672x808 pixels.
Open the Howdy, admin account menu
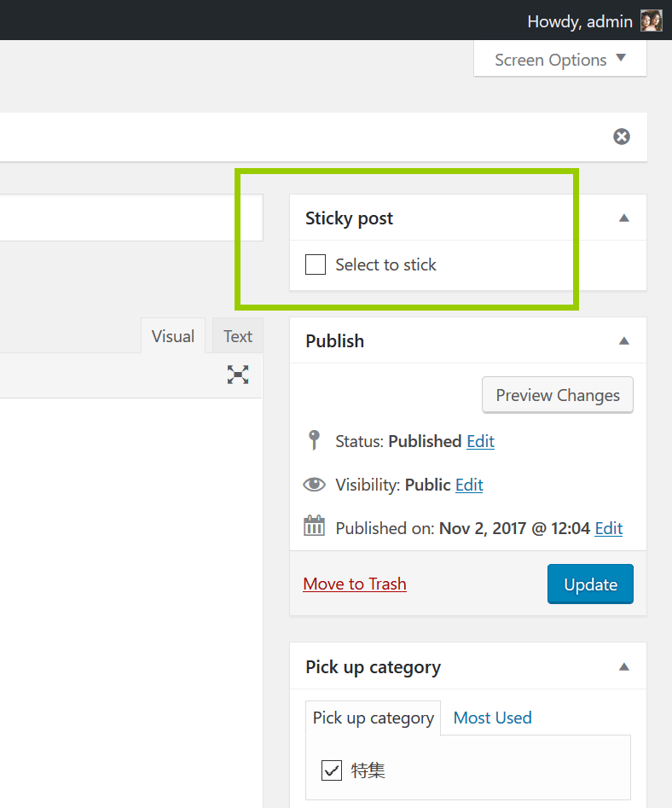pos(580,21)
